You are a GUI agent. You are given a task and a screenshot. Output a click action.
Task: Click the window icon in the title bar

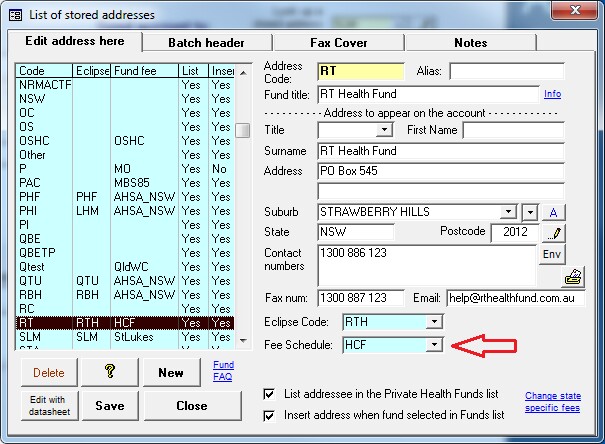(x=15, y=15)
